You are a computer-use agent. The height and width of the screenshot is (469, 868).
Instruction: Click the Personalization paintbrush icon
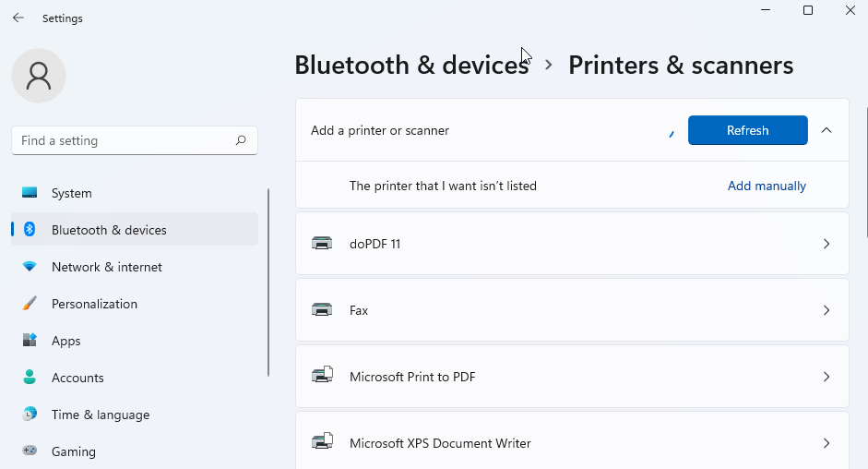[30, 303]
